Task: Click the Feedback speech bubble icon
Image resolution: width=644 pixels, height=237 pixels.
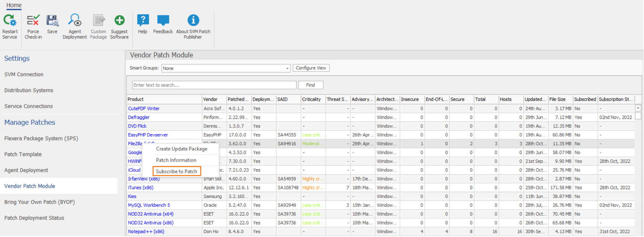Action: (x=163, y=21)
